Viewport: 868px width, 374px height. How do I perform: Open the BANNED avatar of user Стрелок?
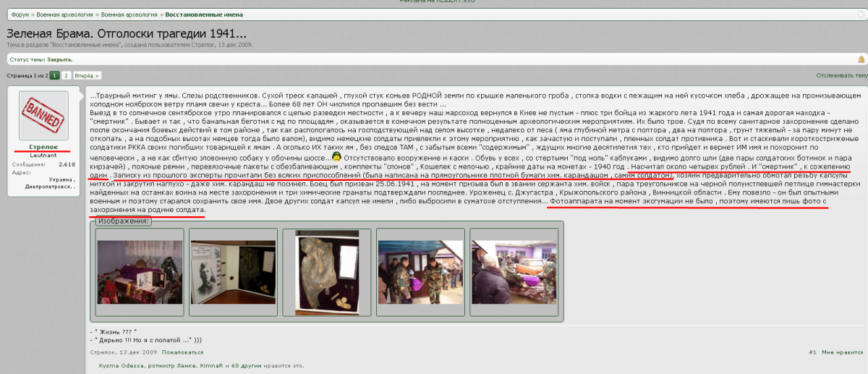43,116
